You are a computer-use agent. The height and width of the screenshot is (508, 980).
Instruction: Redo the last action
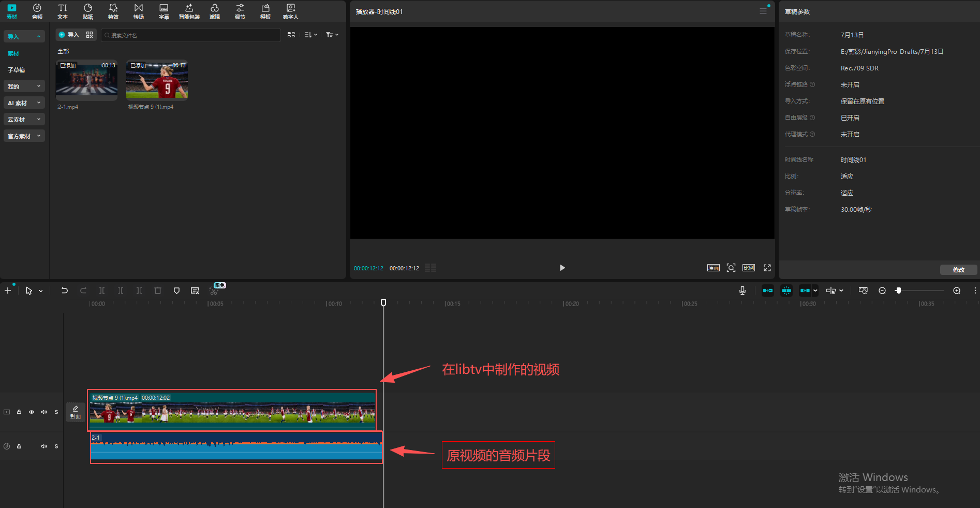(x=83, y=291)
